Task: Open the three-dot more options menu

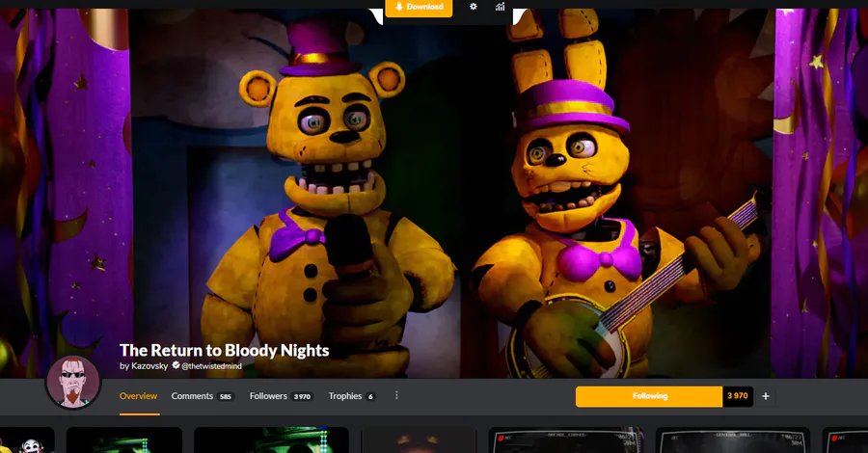Action: (396, 395)
